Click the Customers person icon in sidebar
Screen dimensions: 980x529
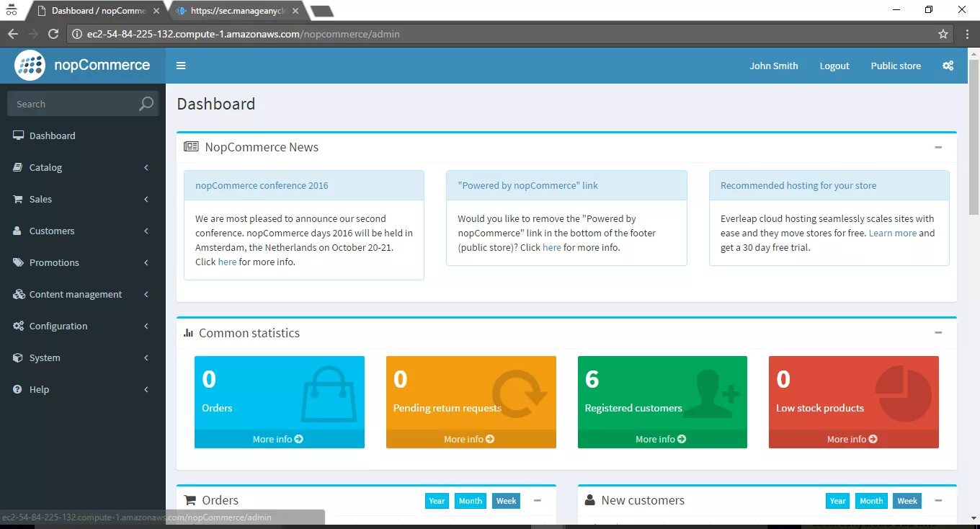tap(17, 231)
